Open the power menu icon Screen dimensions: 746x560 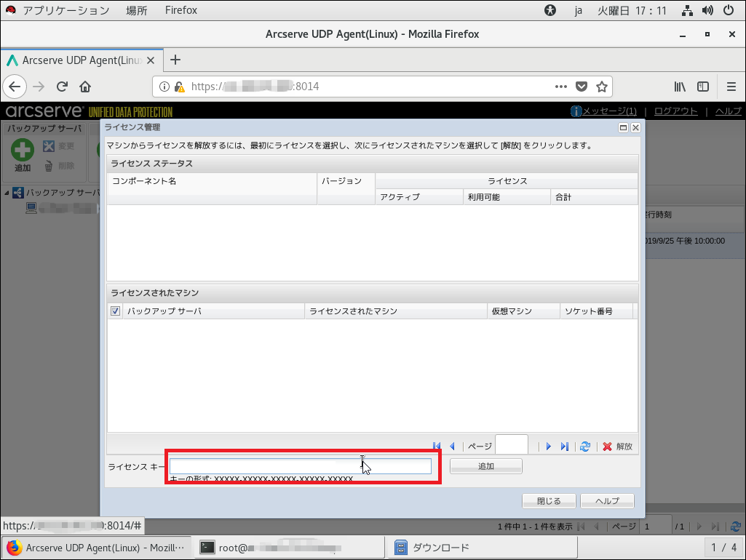point(729,10)
